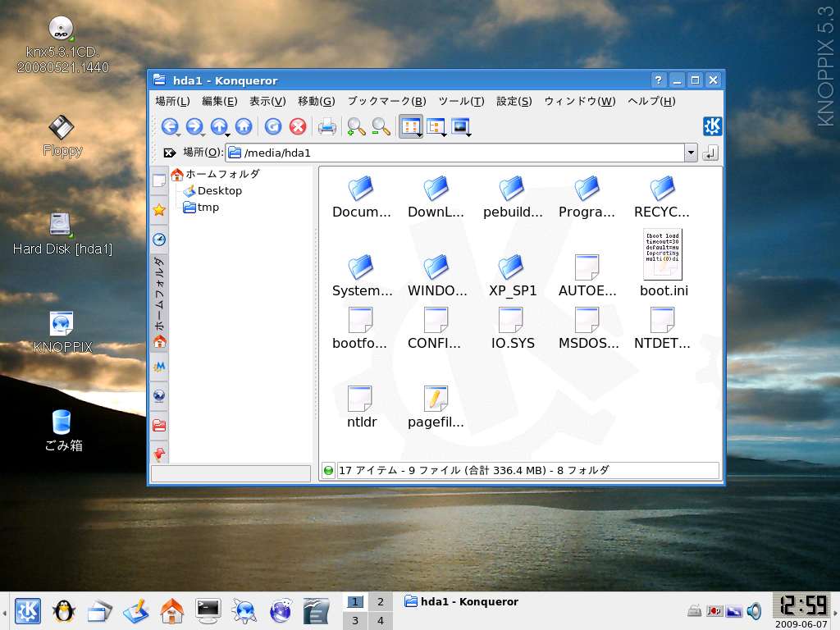Select the XP_SP1 folder
840x630 pixels.
coord(512,276)
